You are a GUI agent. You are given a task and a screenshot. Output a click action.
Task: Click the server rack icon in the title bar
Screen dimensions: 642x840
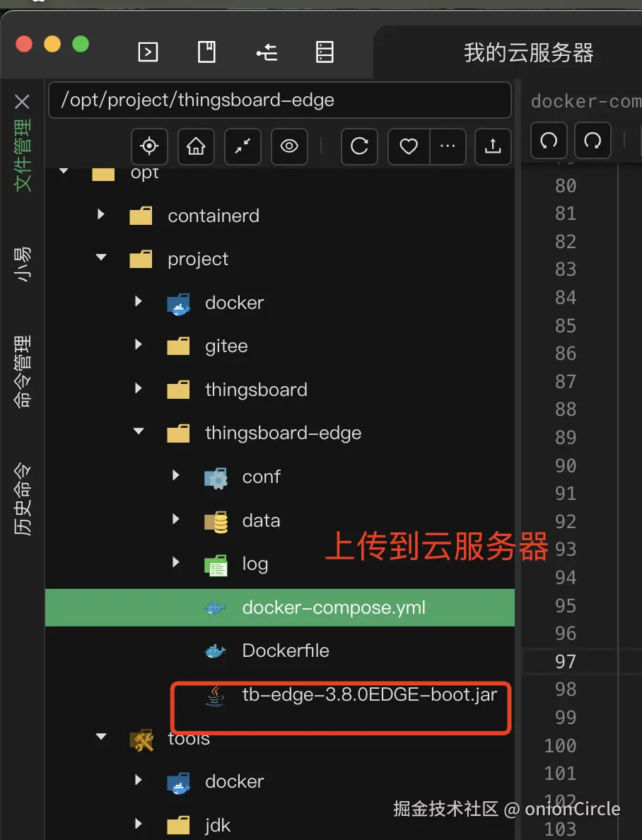coord(325,52)
